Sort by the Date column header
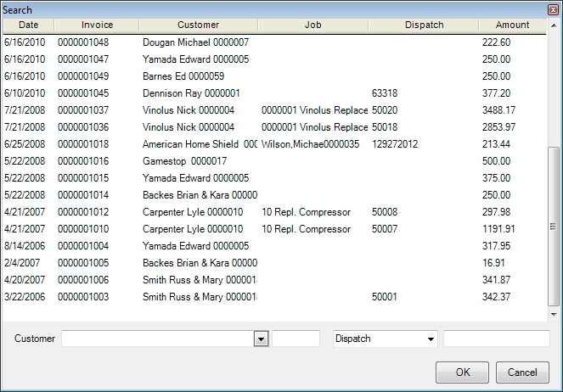The height and width of the screenshot is (392, 563). click(28, 25)
